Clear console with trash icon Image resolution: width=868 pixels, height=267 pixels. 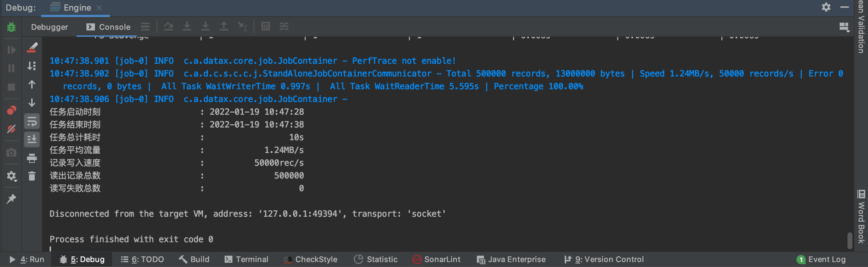tap(32, 176)
